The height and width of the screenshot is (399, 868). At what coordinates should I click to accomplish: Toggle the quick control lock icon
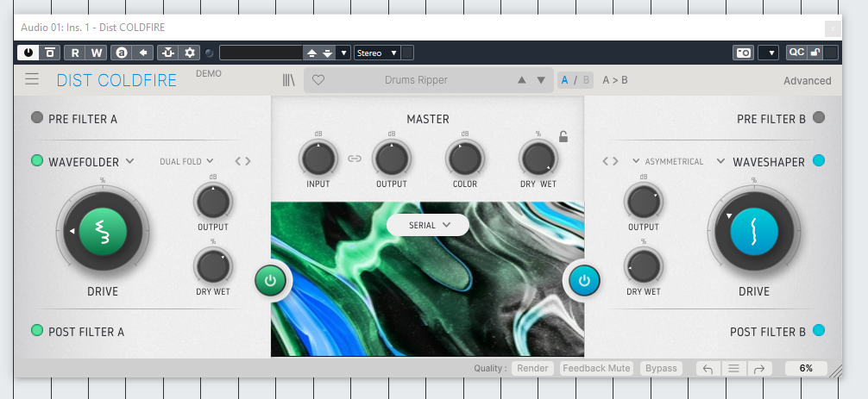815,53
